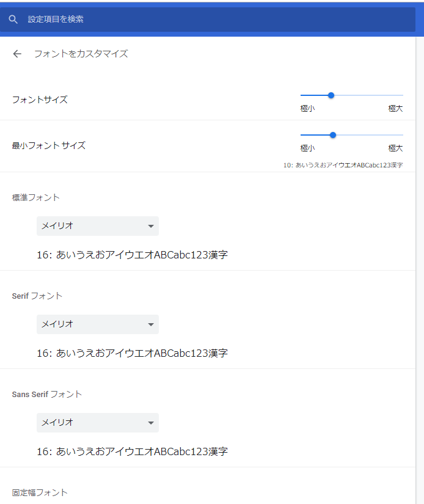Screen dimensions: 424x504
Task: Click the magnifier search icon
Action: pyautogui.click(x=13, y=20)
